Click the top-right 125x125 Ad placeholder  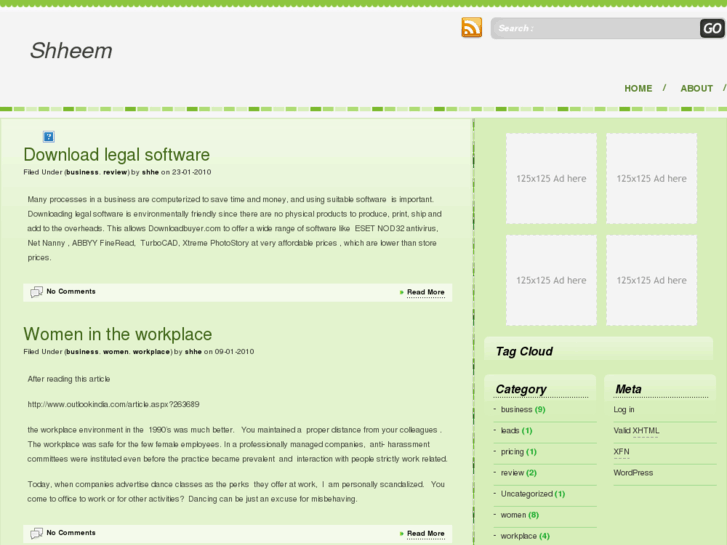click(651, 179)
